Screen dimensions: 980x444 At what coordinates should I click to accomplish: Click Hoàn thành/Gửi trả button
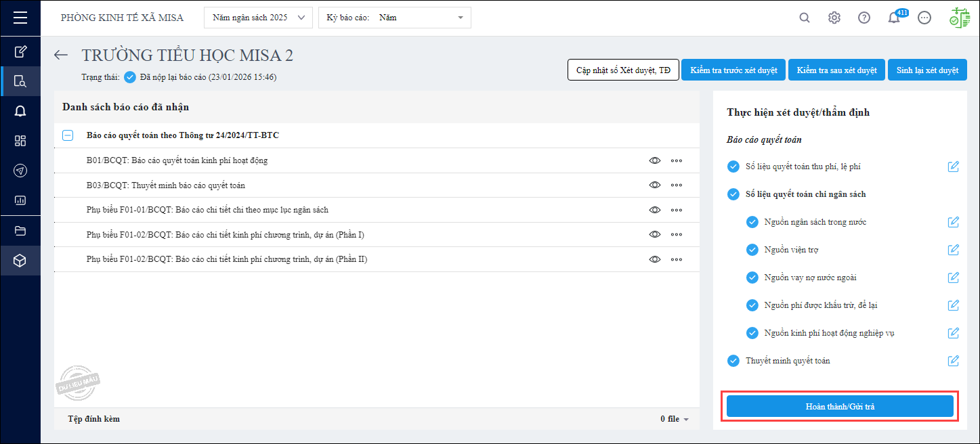click(840, 406)
